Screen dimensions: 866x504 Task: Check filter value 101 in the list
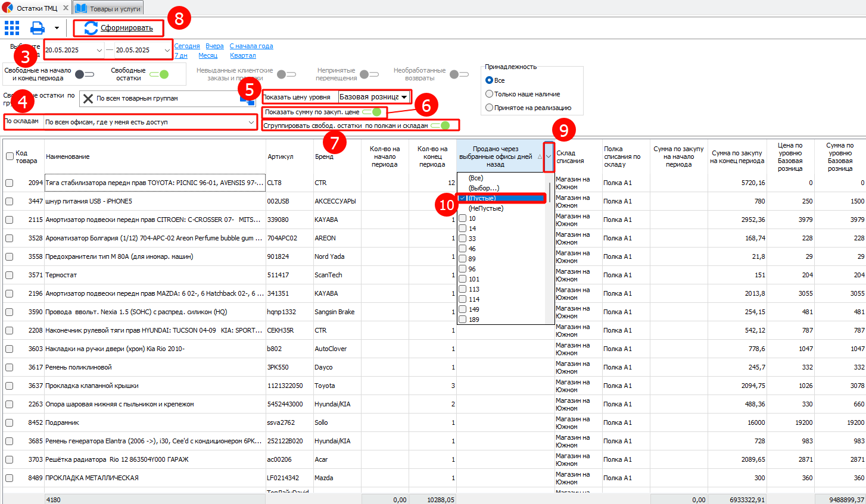pos(463,279)
